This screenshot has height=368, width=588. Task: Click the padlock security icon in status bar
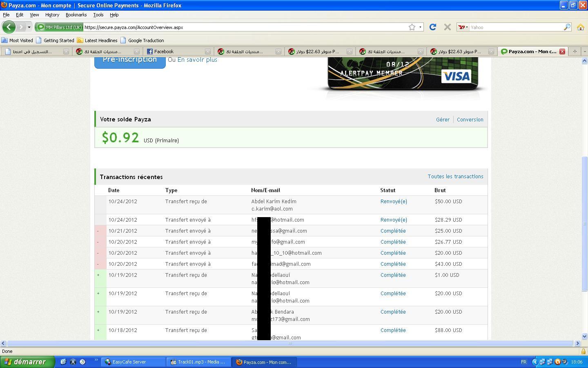click(x=584, y=351)
